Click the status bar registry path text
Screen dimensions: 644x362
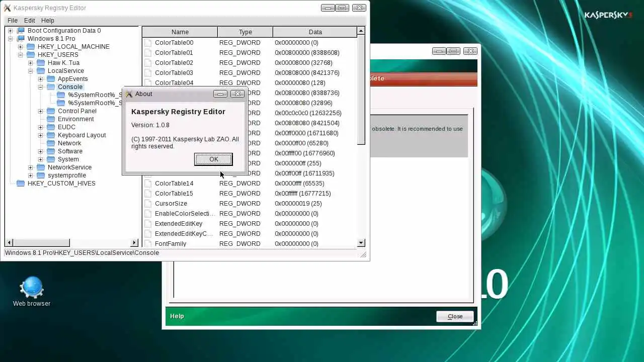pos(82,253)
